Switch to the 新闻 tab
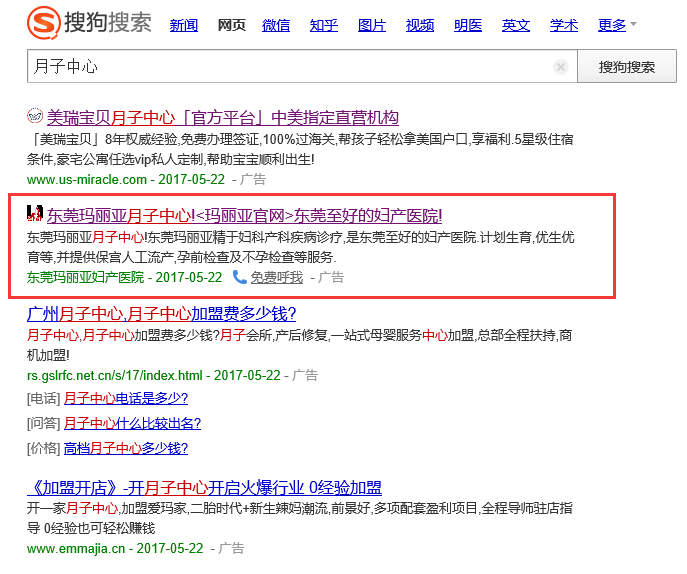 tap(184, 25)
